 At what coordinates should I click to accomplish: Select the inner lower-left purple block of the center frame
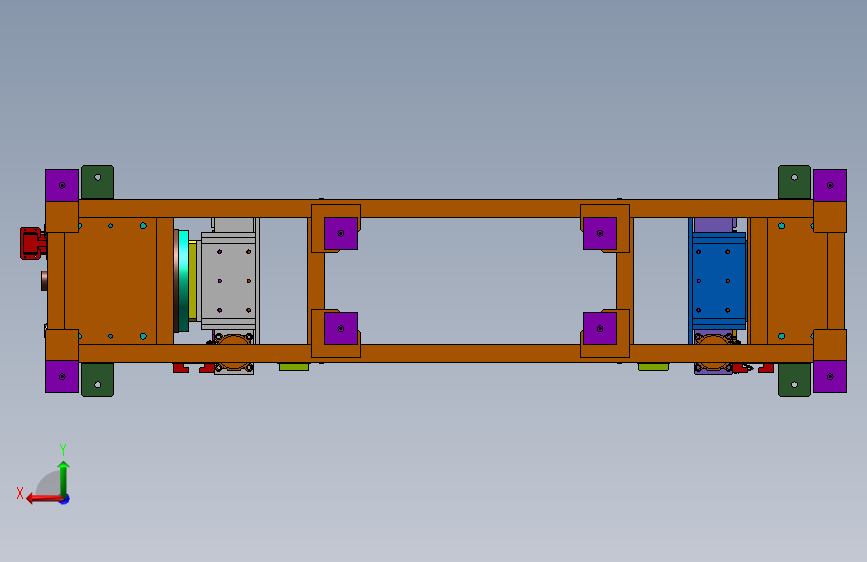coord(341,329)
